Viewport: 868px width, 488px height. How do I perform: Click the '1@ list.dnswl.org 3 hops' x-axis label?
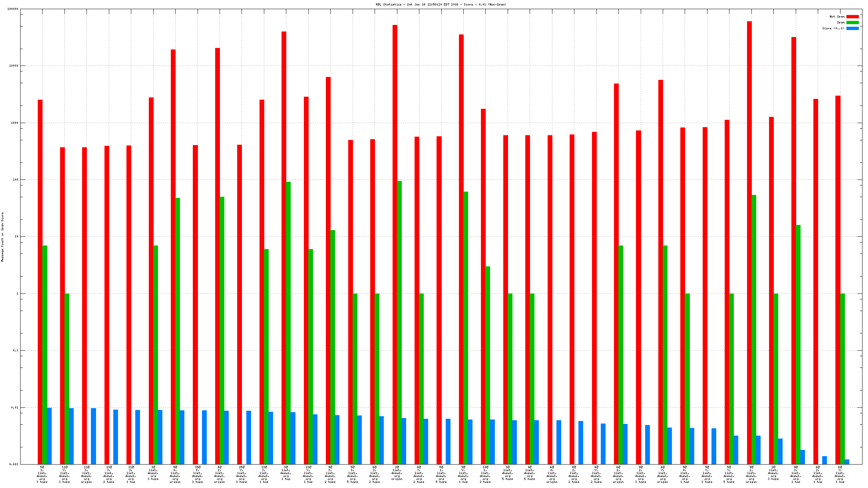coord(153,473)
